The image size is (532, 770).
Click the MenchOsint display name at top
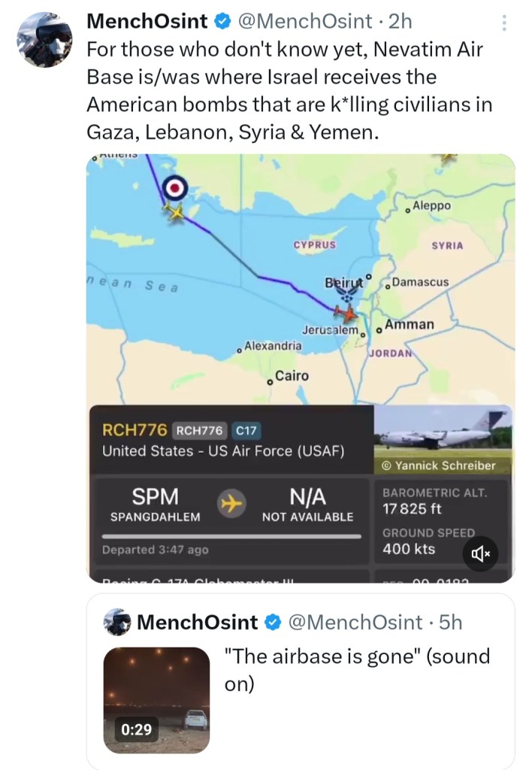point(148,23)
